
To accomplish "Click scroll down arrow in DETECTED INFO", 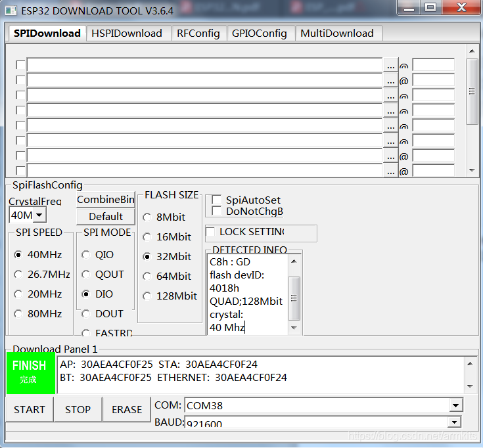I will [294, 328].
